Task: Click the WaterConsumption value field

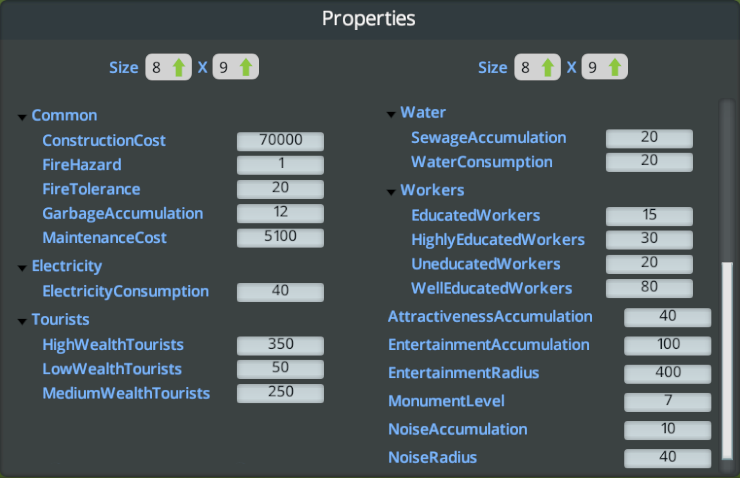Action: pyautogui.click(x=649, y=162)
